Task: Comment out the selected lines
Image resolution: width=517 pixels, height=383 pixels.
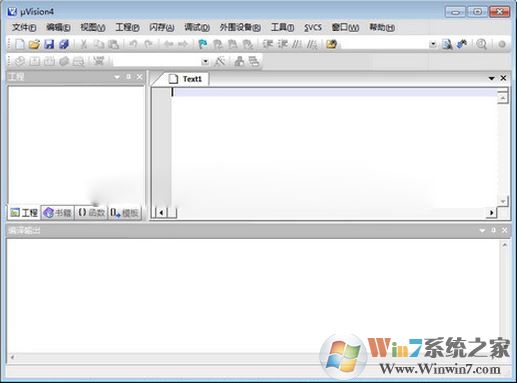Action: tap(297, 44)
